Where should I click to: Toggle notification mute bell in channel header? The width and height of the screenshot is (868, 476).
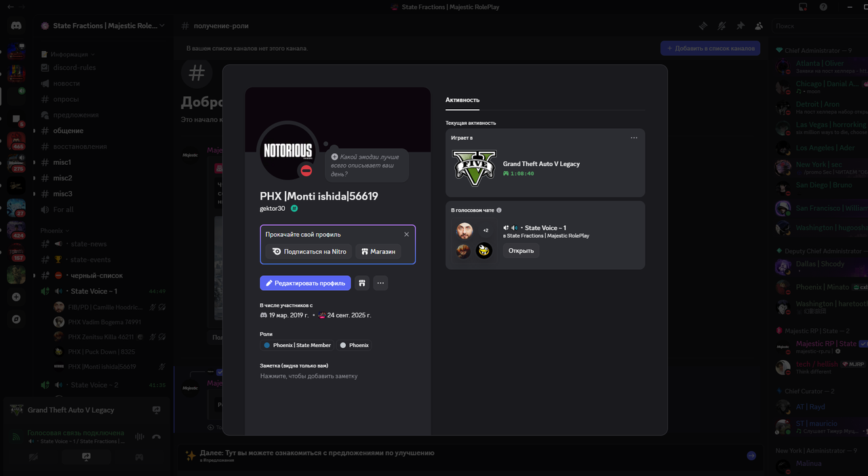coord(722,26)
